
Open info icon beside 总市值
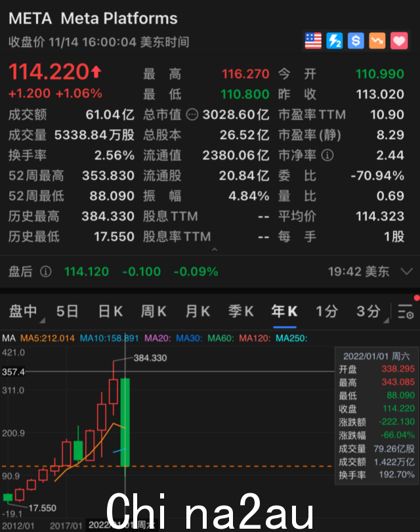[x=192, y=115]
